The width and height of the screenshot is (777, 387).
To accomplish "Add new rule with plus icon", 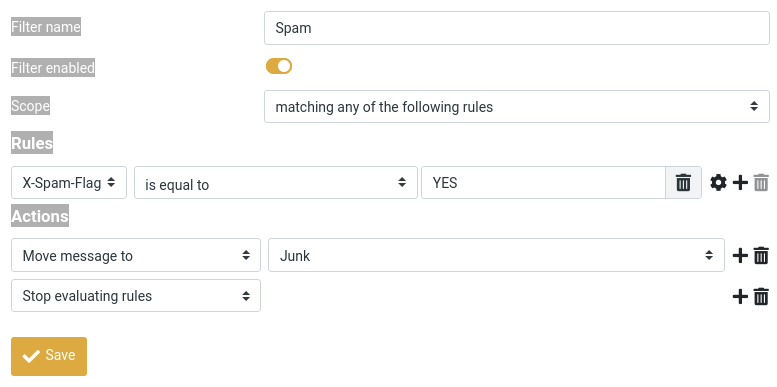I will coord(740,183).
